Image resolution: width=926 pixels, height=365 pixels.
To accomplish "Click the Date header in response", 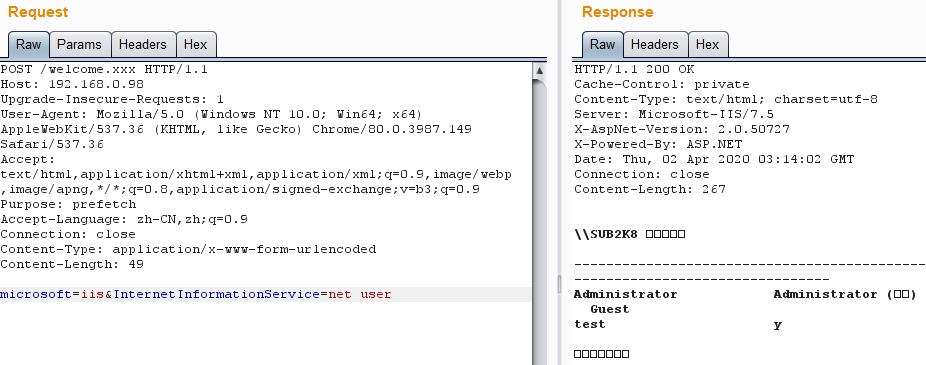I will (714, 159).
